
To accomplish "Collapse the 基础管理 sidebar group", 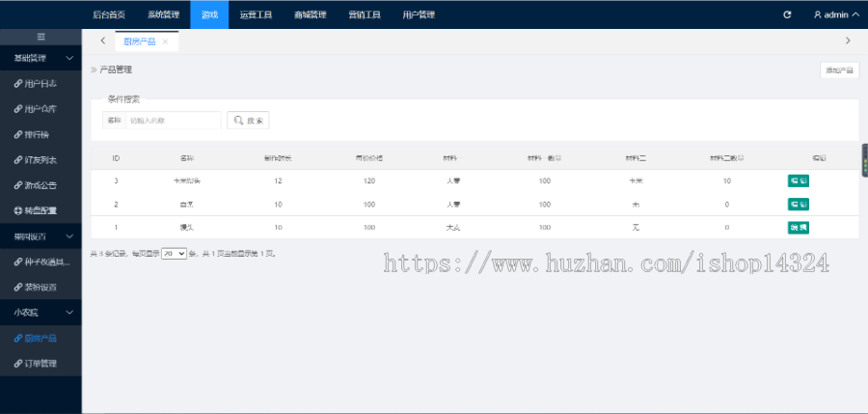I will 41,58.
